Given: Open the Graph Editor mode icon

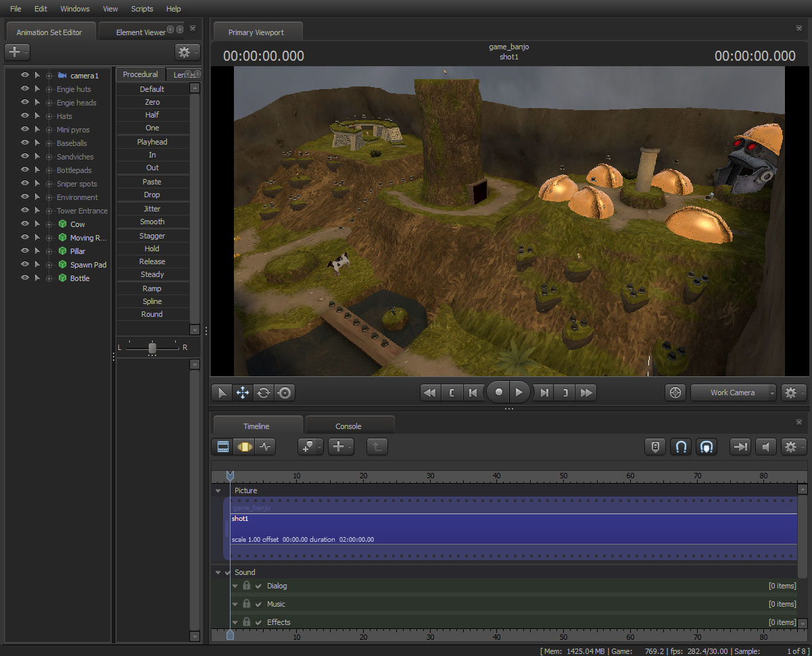Looking at the screenshot, I should [x=266, y=447].
